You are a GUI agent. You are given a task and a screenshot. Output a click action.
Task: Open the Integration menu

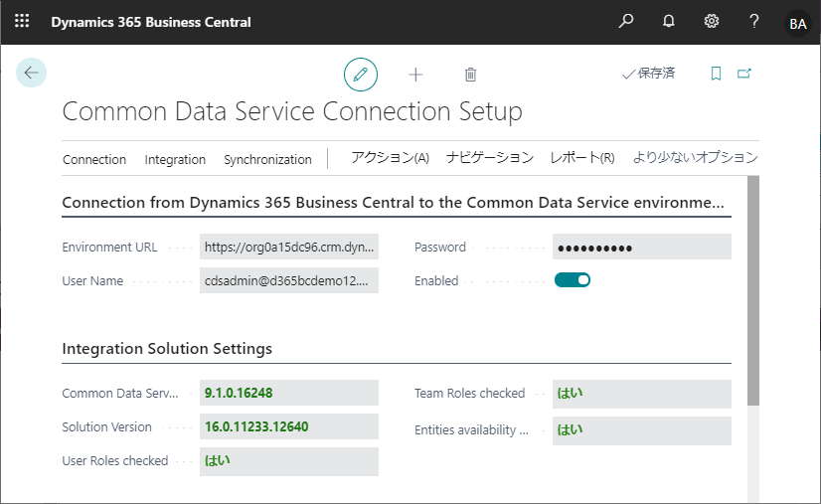(x=175, y=159)
